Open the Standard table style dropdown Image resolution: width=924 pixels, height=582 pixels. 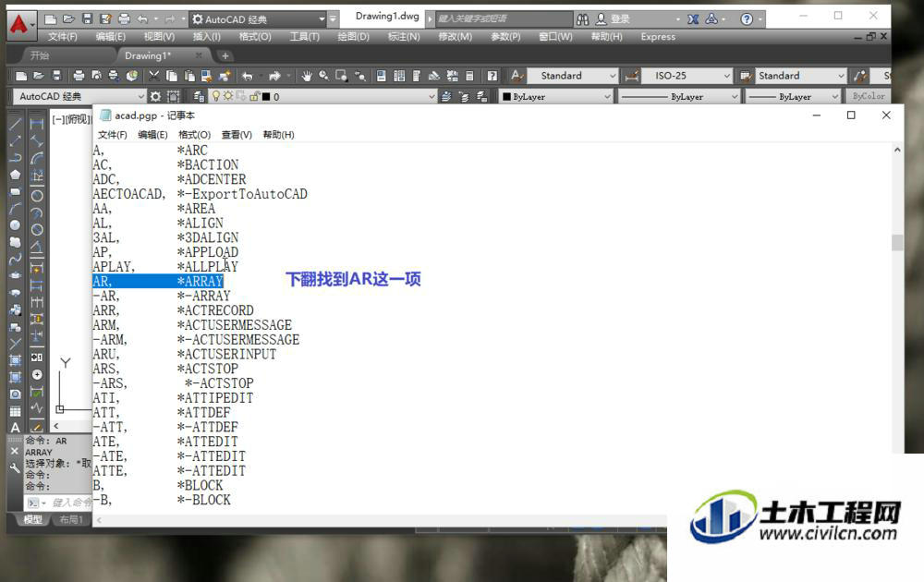841,76
